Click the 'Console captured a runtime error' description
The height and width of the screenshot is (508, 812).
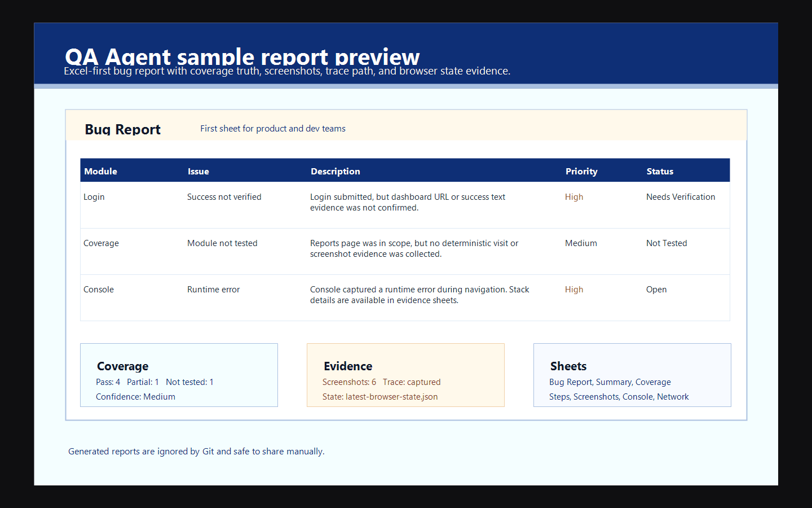pyautogui.click(x=420, y=295)
